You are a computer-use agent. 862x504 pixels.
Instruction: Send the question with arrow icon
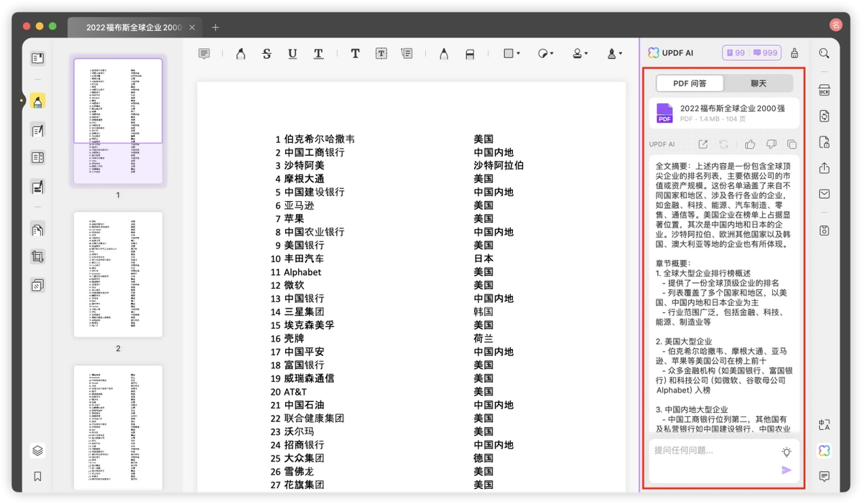click(787, 470)
